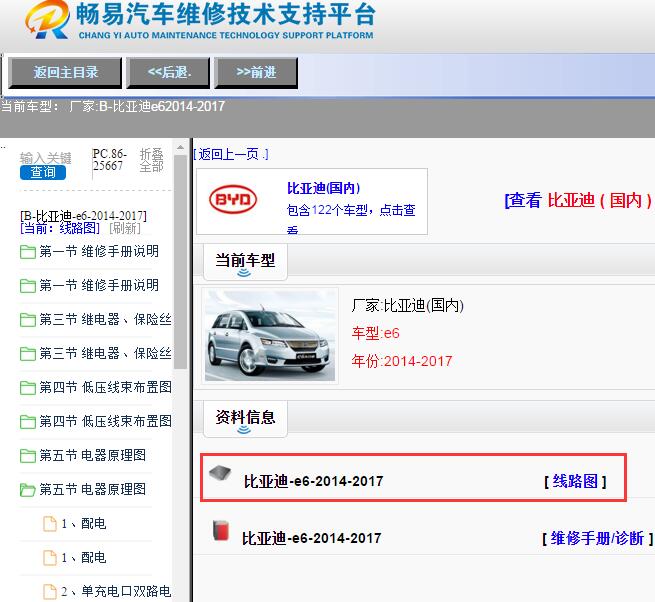Click the sidebar scrollbar up arrow
655x602 pixels.
(180, 147)
